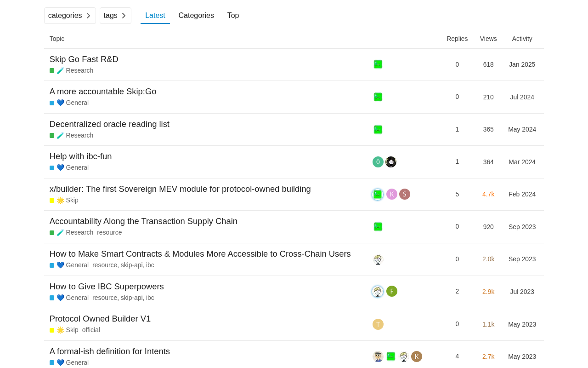
Task: Expand the tags dropdown
Action: (115, 16)
